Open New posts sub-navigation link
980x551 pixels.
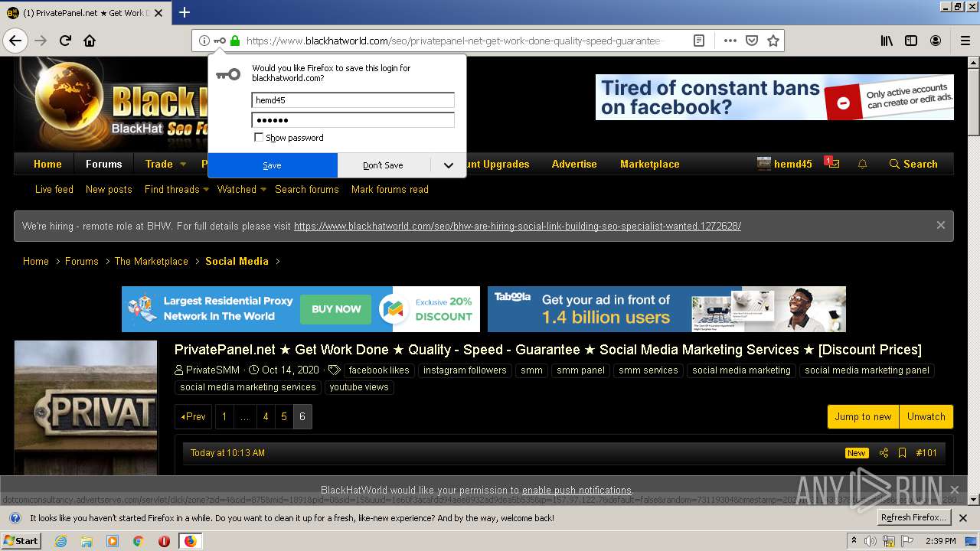pos(109,189)
